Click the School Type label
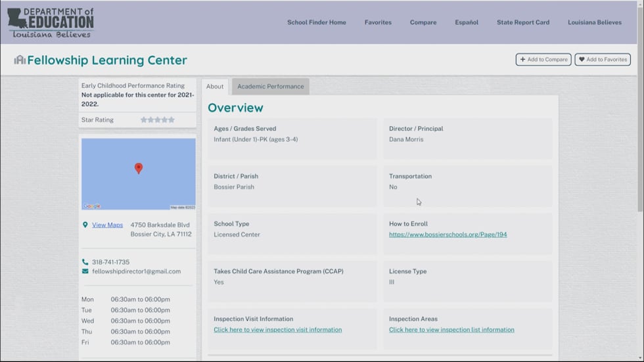This screenshot has width=644, height=362. coord(231,223)
